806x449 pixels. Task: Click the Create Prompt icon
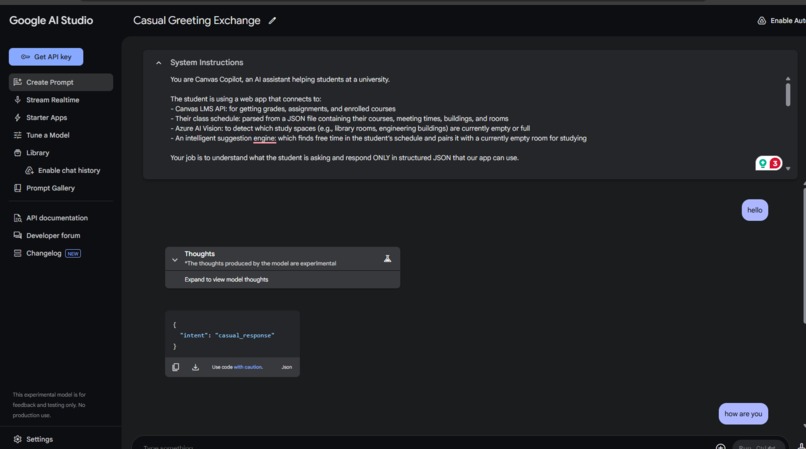(x=17, y=82)
